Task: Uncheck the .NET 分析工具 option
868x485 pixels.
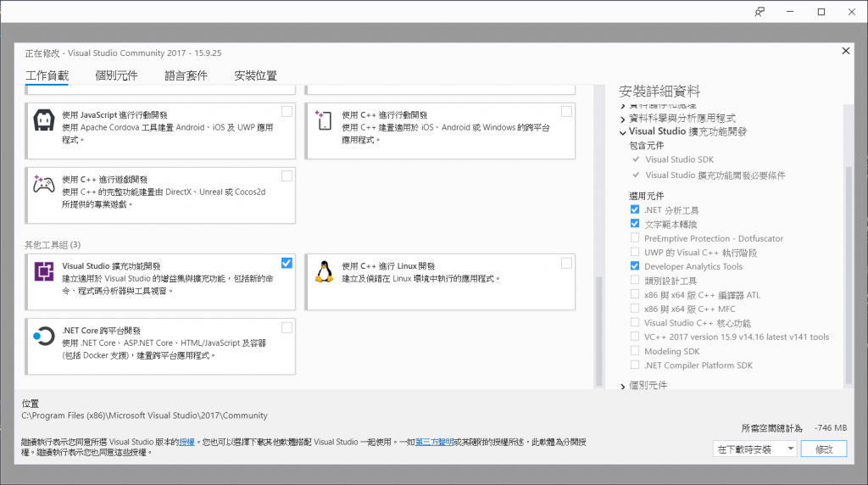Action: (x=634, y=209)
